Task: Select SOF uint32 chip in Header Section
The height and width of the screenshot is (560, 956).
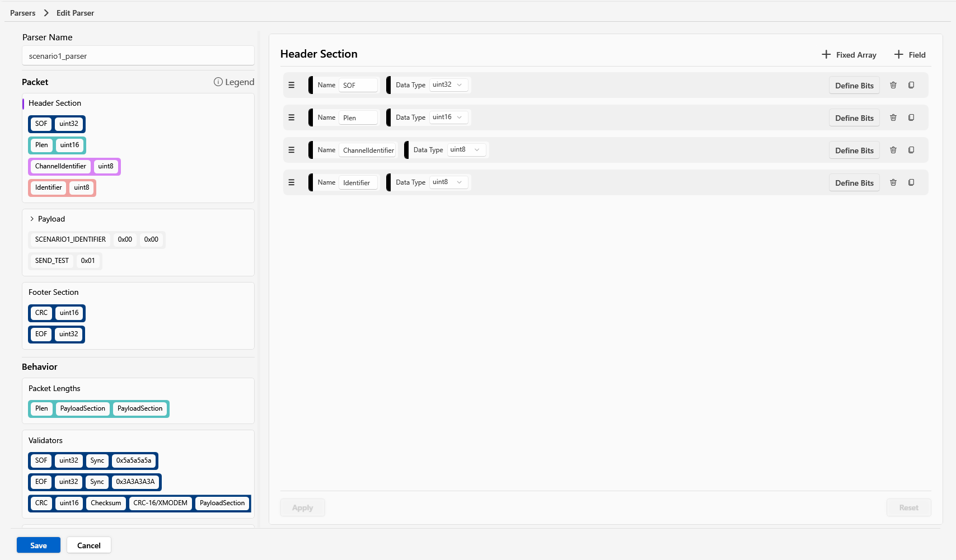Action: (57, 124)
